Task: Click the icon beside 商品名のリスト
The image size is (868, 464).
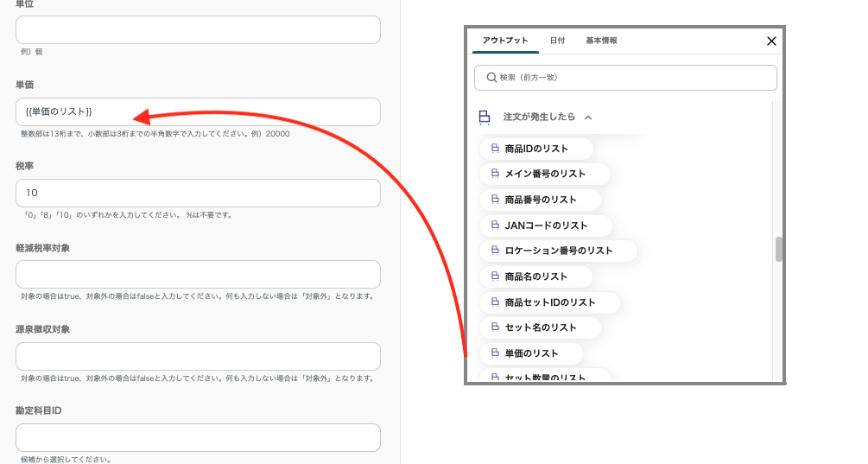Action: [495, 276]
